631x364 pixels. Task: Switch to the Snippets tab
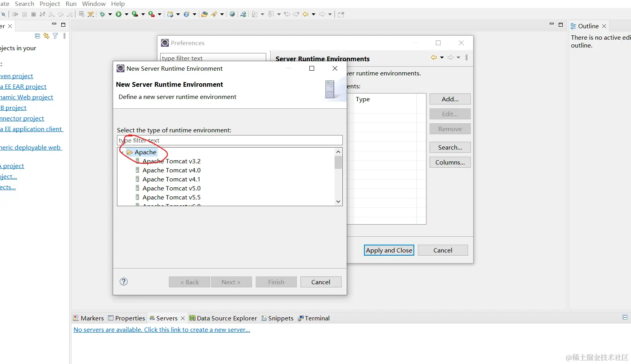click(278, 318)
